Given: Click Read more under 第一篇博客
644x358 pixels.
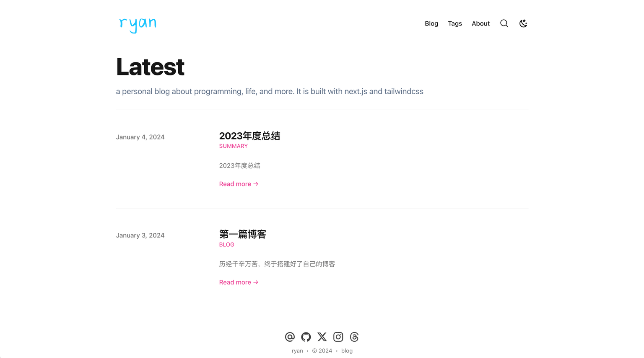Looking at the screenshot, I should click(239, 282).
